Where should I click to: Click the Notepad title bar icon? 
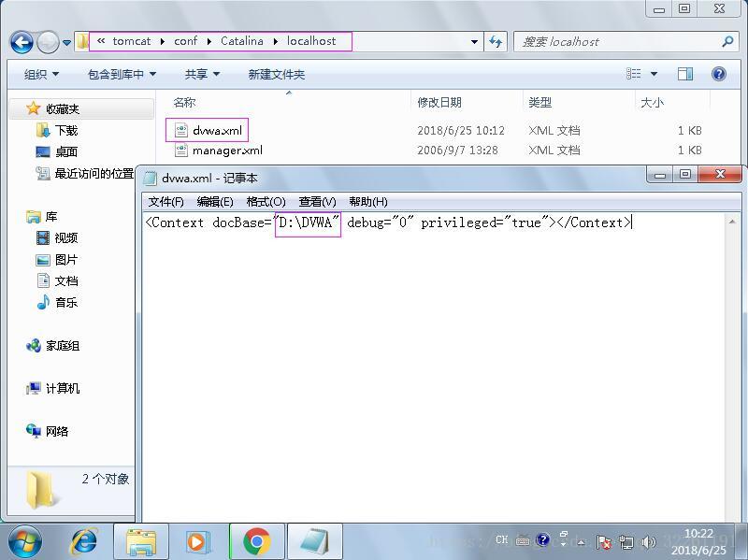(x=151, y=178)
